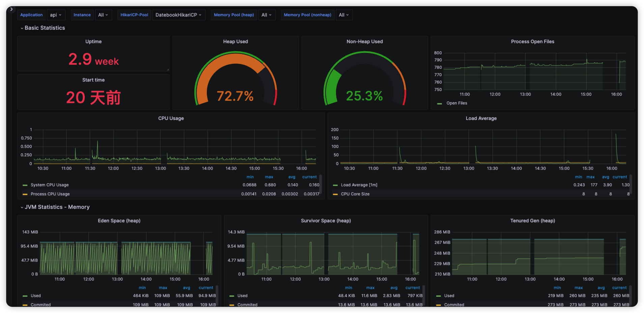Toggle the Load Average [1m] legend series
The image size is (644, 313).
coord(359,185)
